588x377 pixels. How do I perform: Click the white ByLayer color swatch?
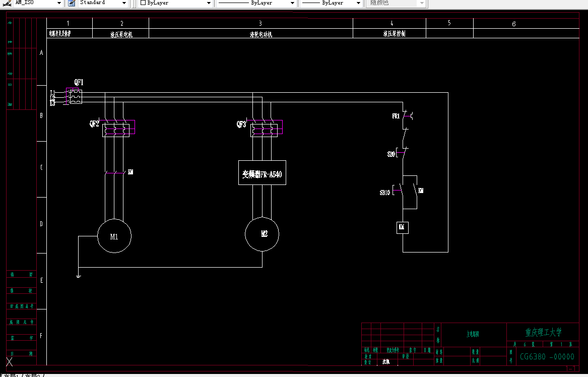(x=143, y=3)
